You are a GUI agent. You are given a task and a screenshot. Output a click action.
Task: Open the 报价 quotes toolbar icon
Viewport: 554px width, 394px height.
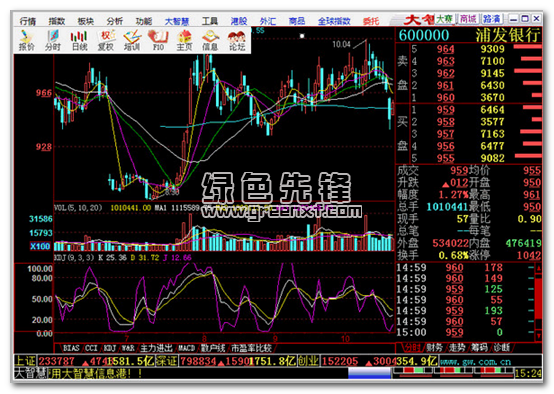26,40
